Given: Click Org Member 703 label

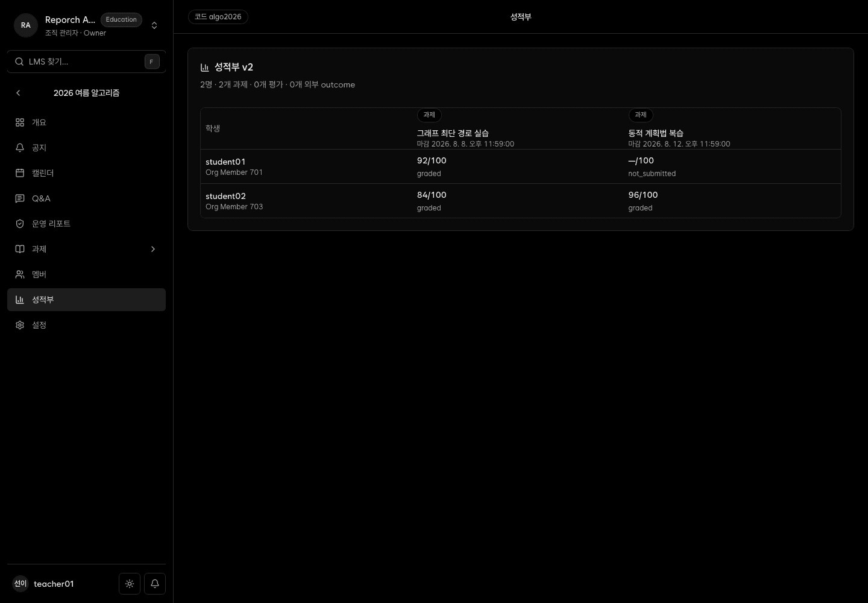Looking at the screenshot, I should point(234,207).
